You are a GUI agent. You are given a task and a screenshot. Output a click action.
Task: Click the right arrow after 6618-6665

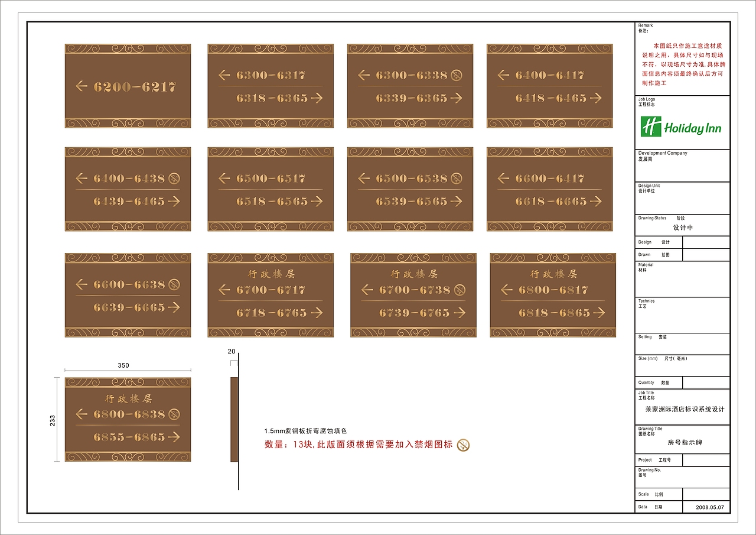click(x=596, y=202)
